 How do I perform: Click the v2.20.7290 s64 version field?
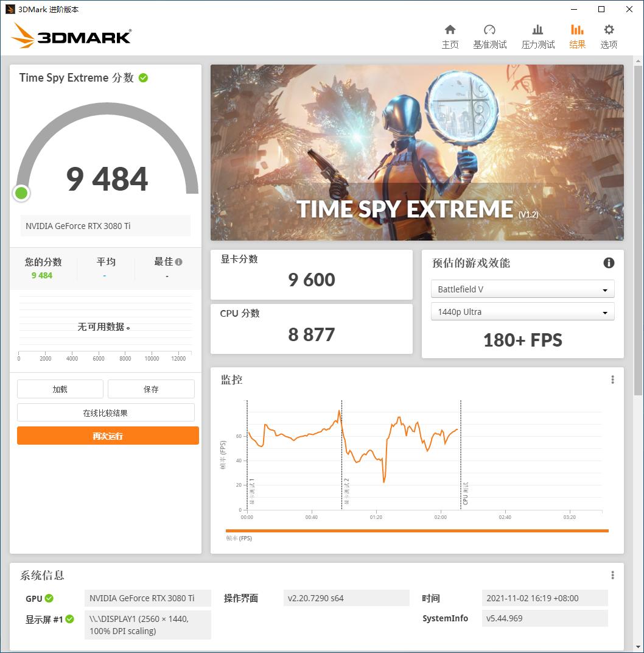pos(346,598)
